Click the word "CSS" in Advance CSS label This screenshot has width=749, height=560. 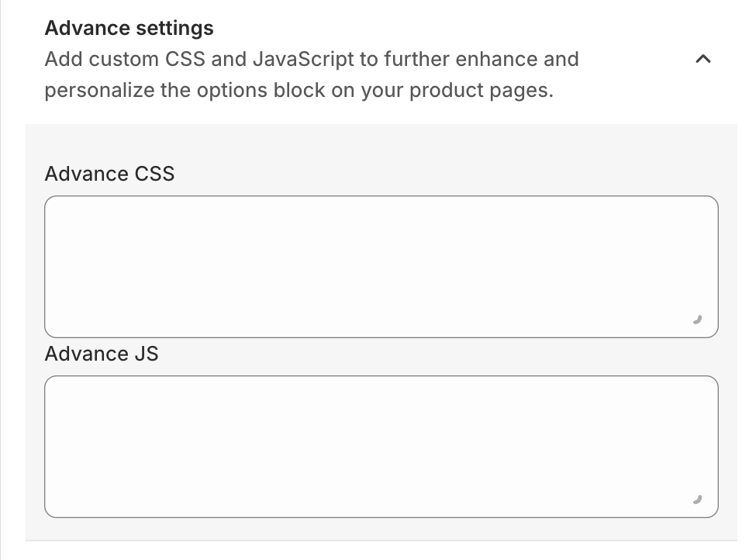point(155,174)
